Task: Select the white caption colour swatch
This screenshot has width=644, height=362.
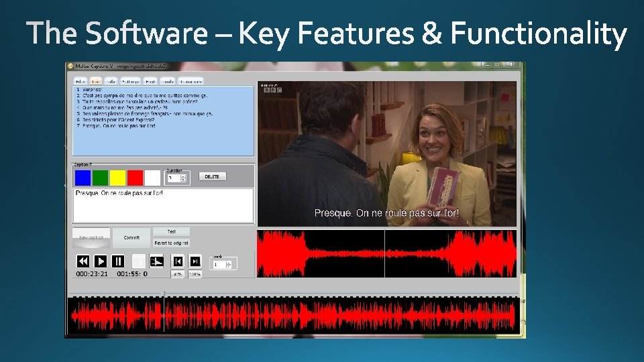Action: point(152,178)
